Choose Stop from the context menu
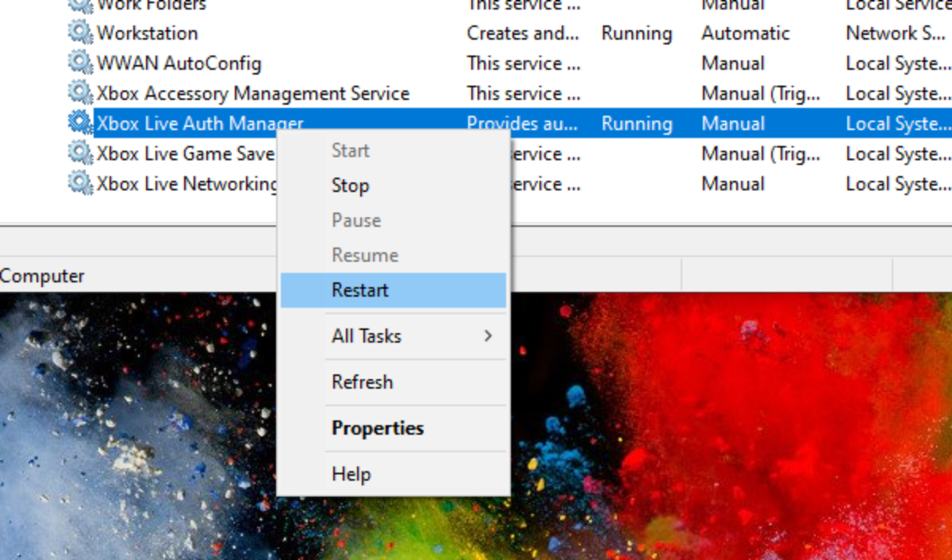This screenshot has height=560, width=952. [x=350, y=186]
